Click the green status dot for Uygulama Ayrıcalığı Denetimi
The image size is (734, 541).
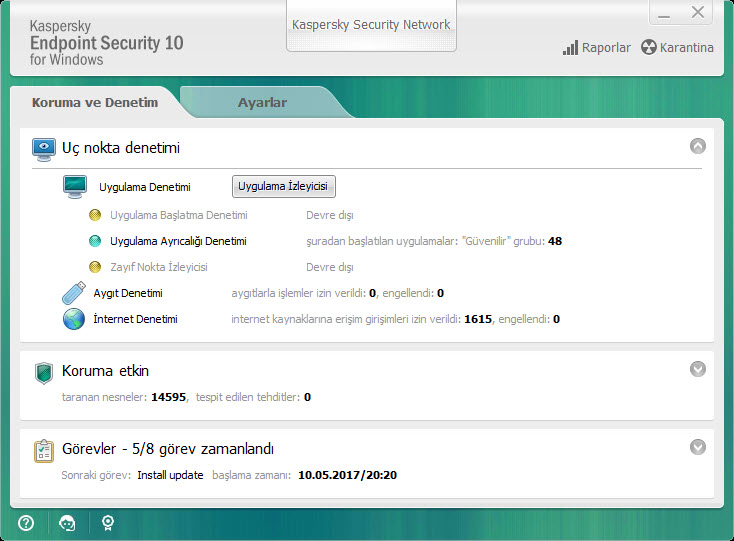pyautogui.click(x=95, y=241)
